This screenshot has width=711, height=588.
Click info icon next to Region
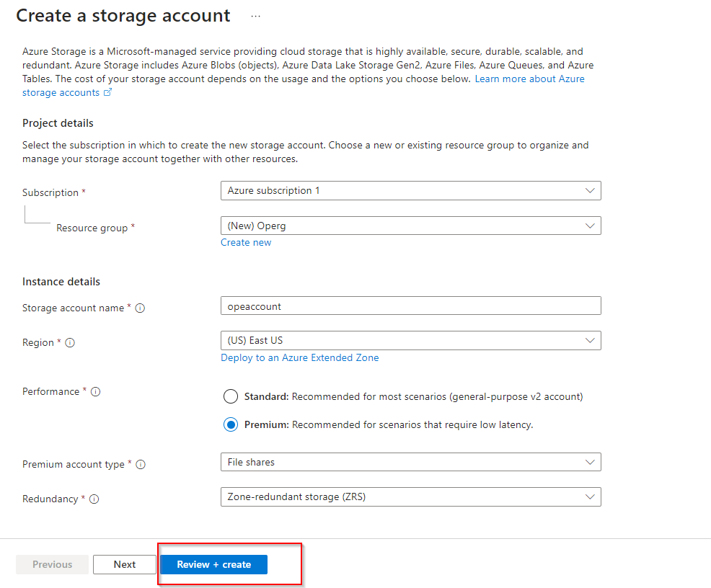pyautogui.click(x=70, y=343)
